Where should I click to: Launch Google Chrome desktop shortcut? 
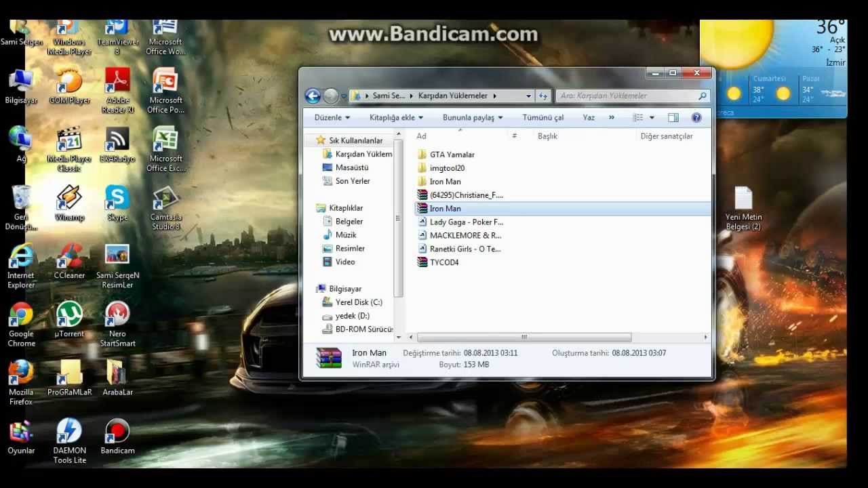click(x=21, y=324)
